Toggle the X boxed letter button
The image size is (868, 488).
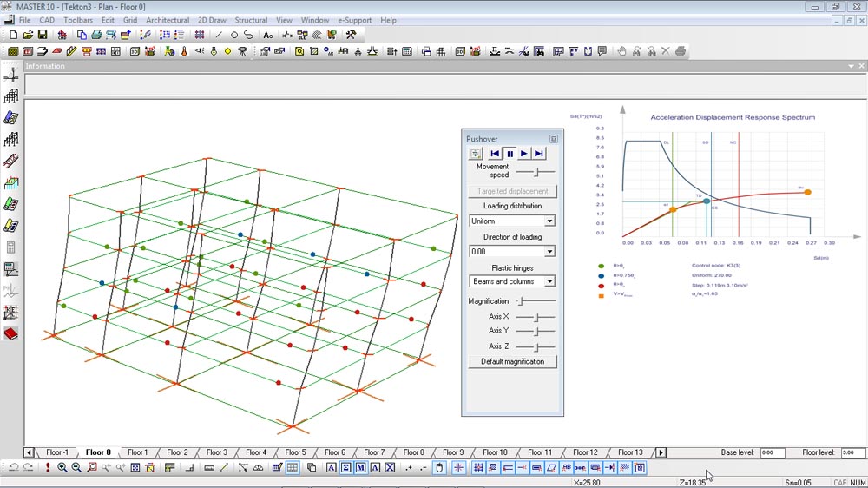[x=390, y=467]
